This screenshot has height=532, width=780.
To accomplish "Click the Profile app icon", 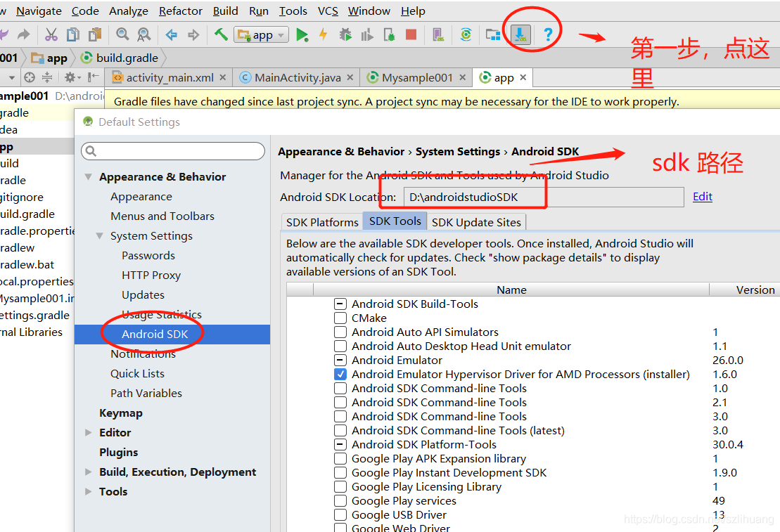I will tap(367, 35).
